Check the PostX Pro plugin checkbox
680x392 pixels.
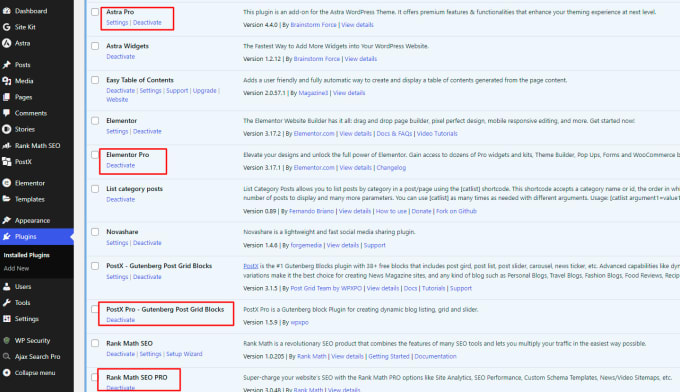[x=95, y=309]
